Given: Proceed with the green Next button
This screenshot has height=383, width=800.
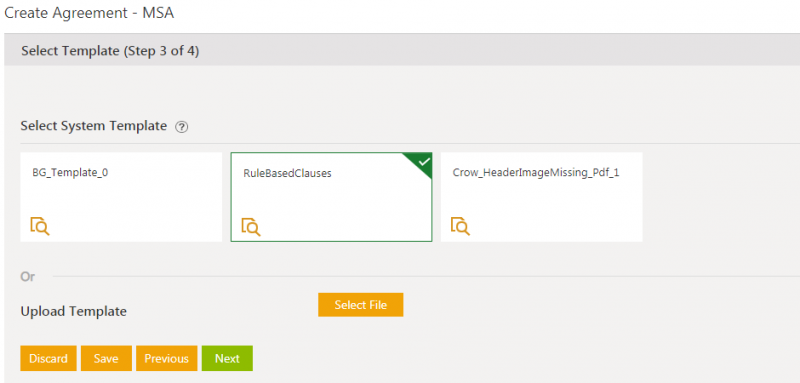Looking at the screenshot, I should pyautogui.click(x=227, y=359).
